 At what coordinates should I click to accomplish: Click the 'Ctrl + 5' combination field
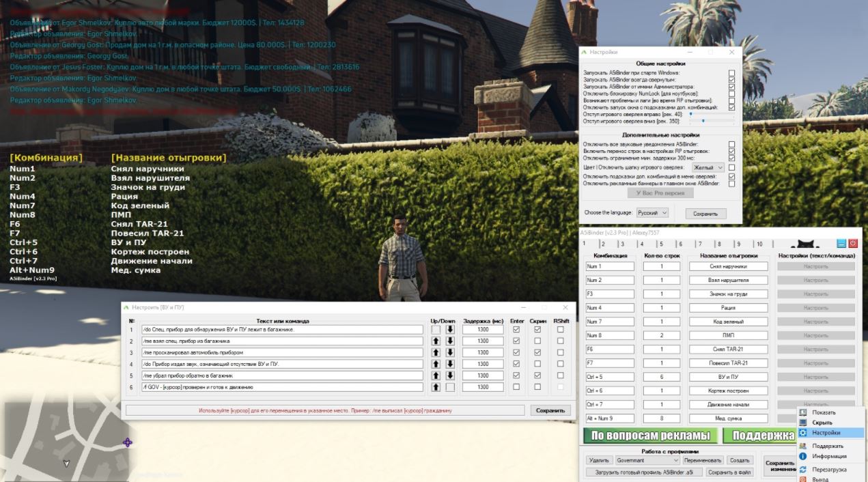point(610,377)
